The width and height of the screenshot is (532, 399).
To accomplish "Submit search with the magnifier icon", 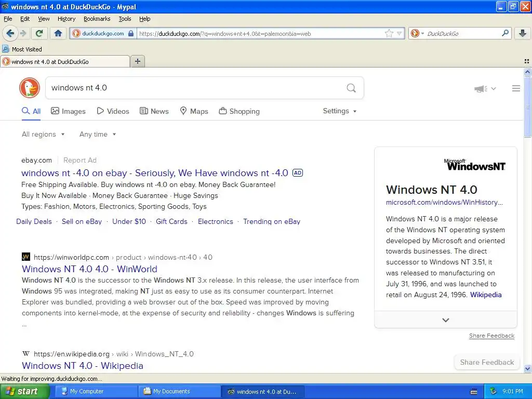I will (x=351, y=88).
